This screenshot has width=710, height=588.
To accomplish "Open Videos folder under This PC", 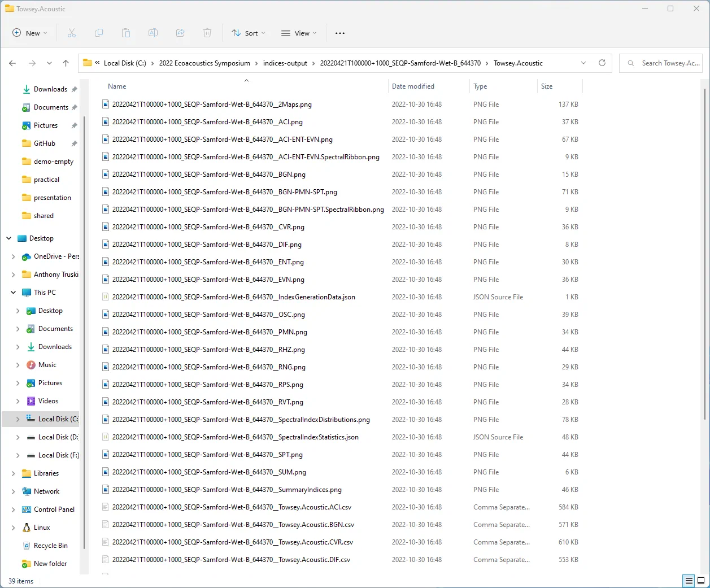I will pos(48,401).
